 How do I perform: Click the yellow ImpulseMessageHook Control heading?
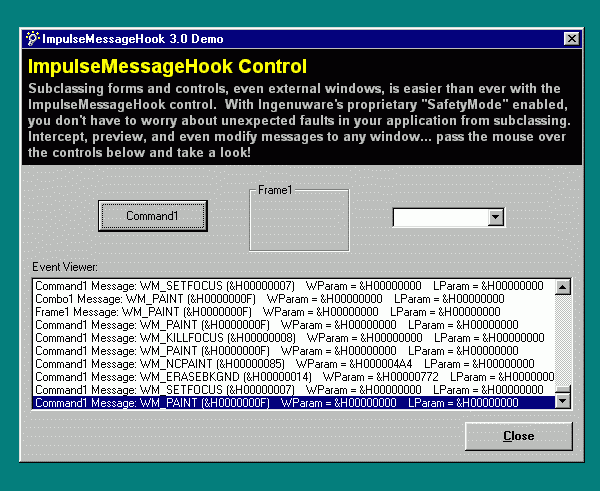(167, 66)
